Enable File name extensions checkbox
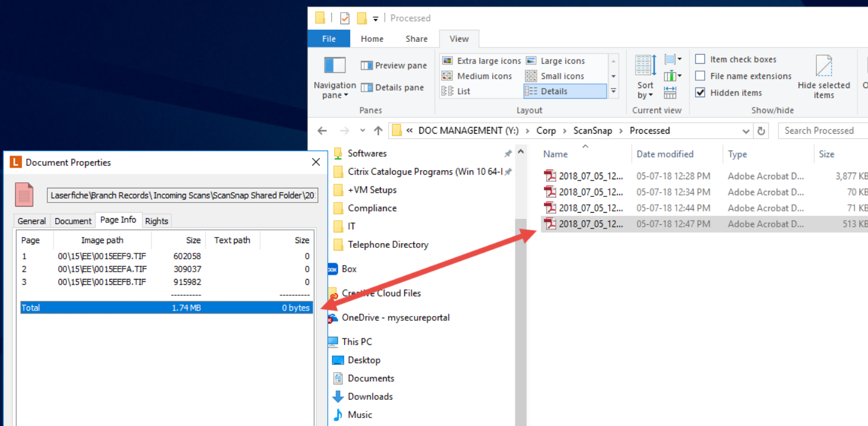Viewport: 868px width, 426px height. [x=700, y=76]
